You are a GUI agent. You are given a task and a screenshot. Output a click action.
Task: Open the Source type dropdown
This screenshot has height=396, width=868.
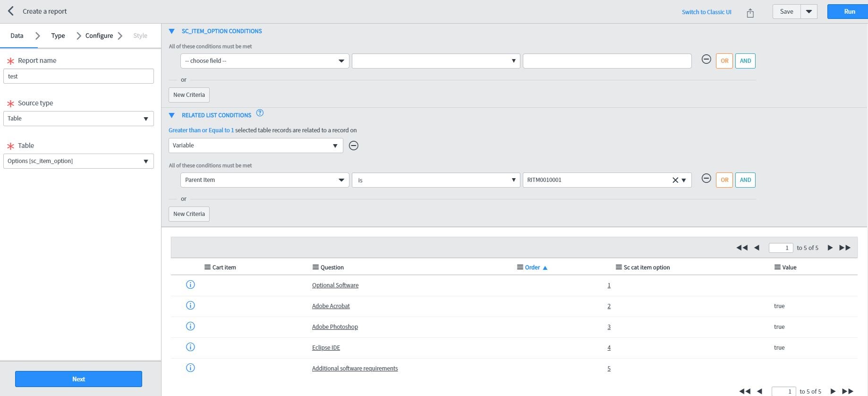(78, 119)
